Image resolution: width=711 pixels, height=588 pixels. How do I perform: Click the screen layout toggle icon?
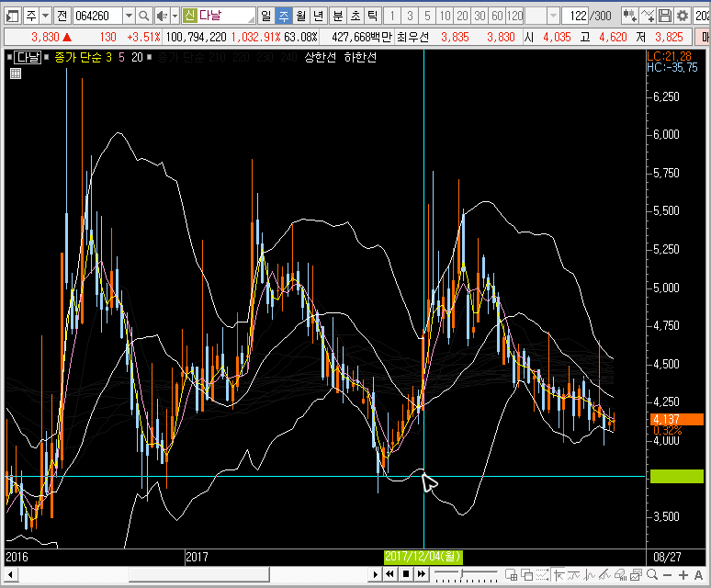tap(12, 17)
